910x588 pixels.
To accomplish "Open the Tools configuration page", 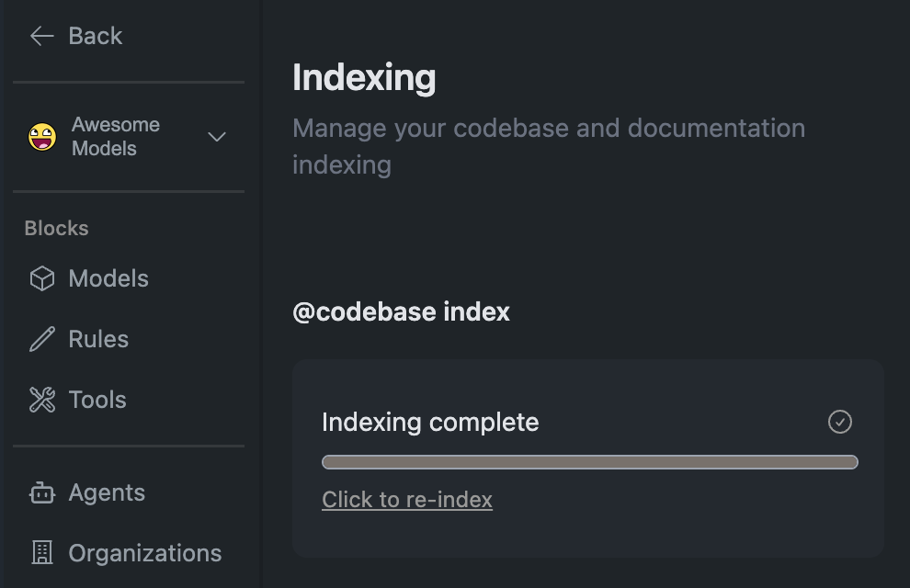I will tap(96, 399).
